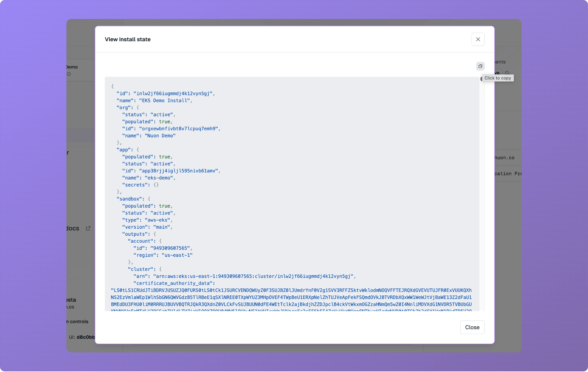Click the app id "app38rjj4igljl595nivb61amv"
The image size is (588, 372).
pos(178,171)
